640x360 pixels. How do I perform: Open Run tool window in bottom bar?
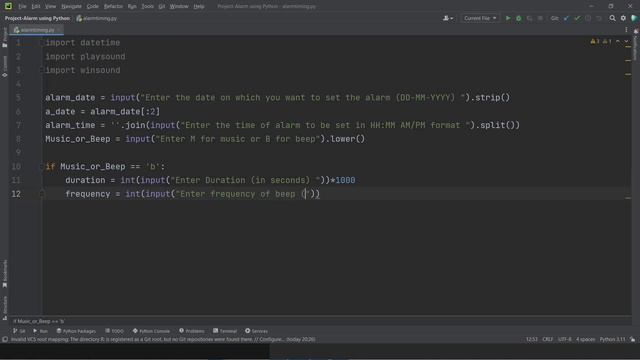tap(40, 331)
